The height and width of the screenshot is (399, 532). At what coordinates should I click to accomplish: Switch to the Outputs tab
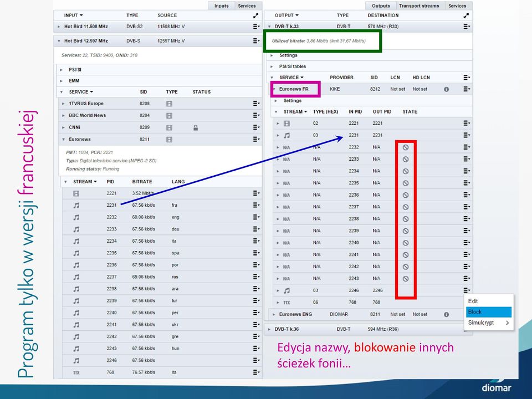pos(381,6)
